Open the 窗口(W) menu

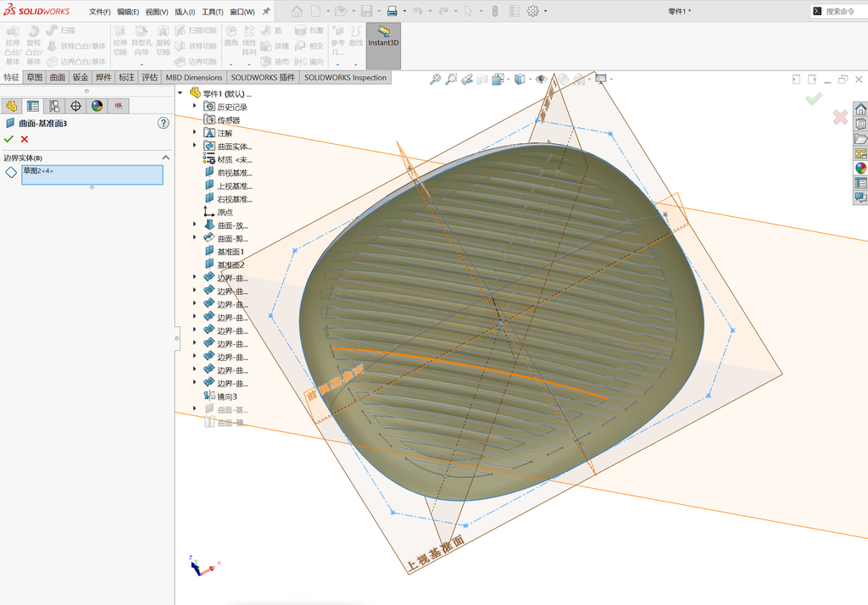tap(242, 12)
